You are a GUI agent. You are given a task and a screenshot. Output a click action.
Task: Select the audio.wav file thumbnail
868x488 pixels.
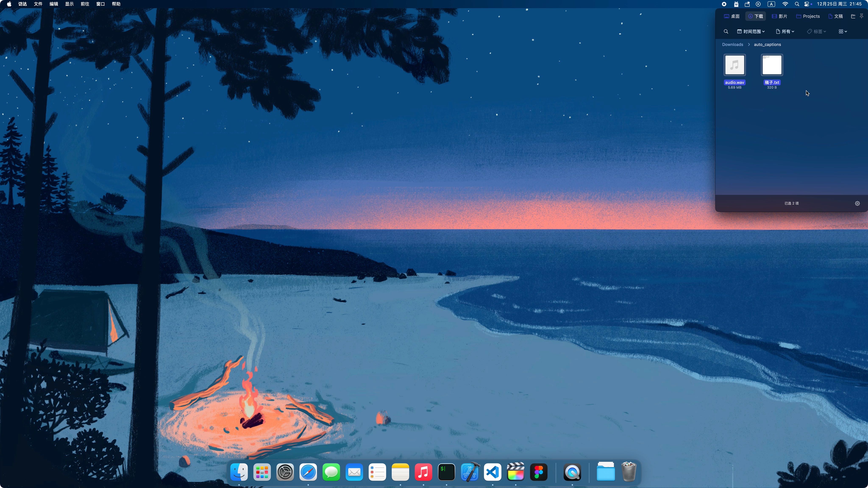tap(734, 65)
